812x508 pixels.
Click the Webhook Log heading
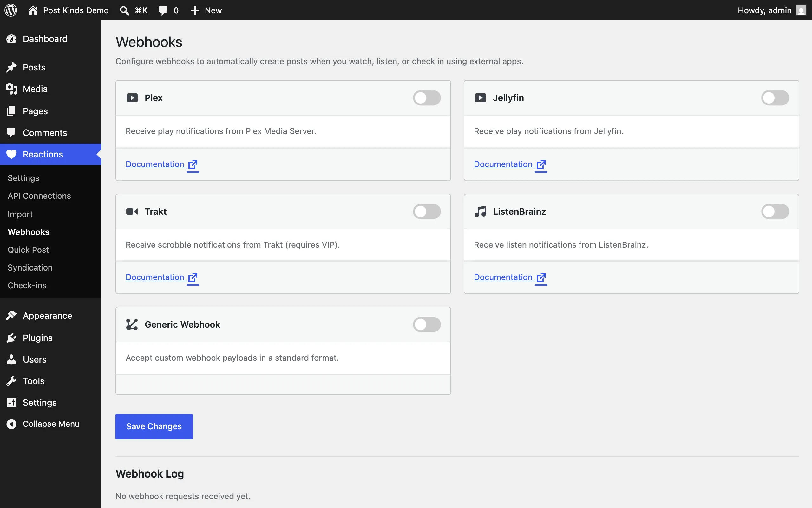pyautogui.click(x=150, y=474)
